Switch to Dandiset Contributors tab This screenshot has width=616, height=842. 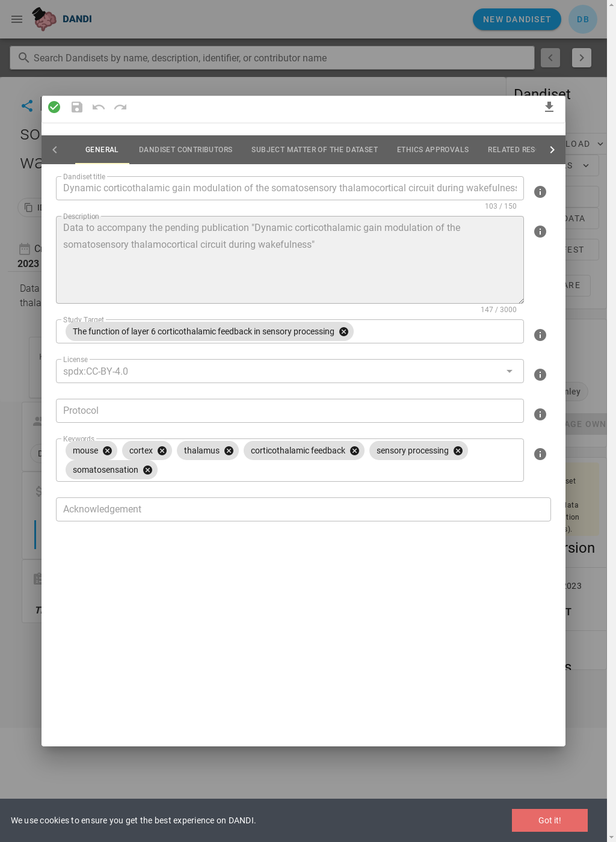coord(185,150)
